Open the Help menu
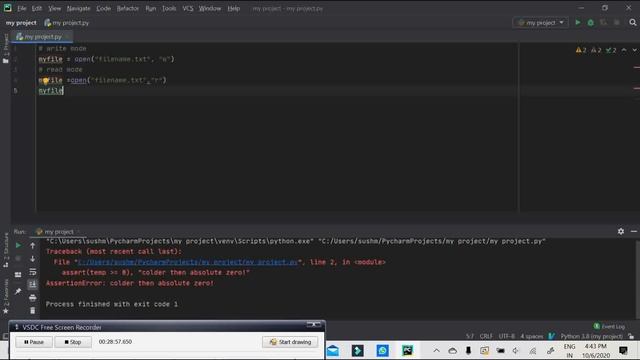 pos(233,8)
